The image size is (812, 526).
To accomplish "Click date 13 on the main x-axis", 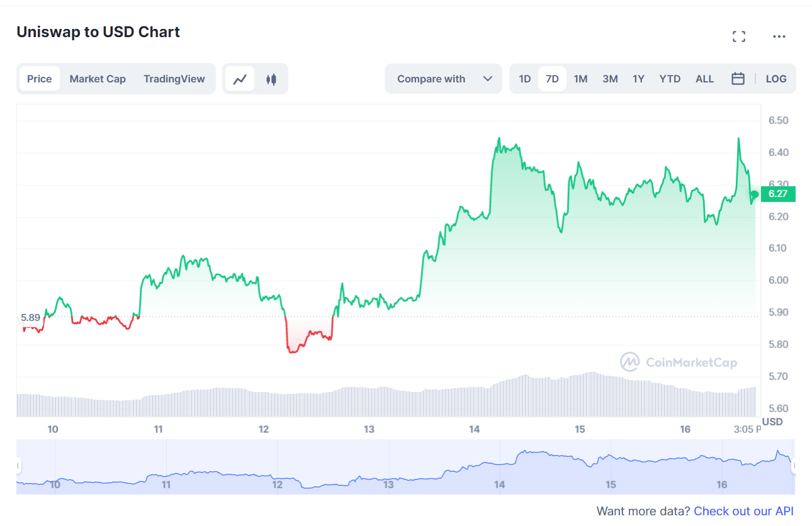I will click(x=369, y=429).
